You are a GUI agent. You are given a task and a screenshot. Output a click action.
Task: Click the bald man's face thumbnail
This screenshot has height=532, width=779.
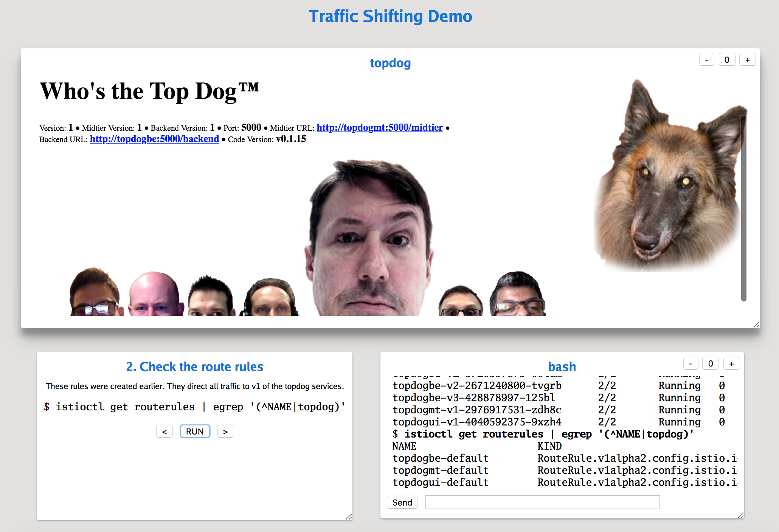coord(154,295)
